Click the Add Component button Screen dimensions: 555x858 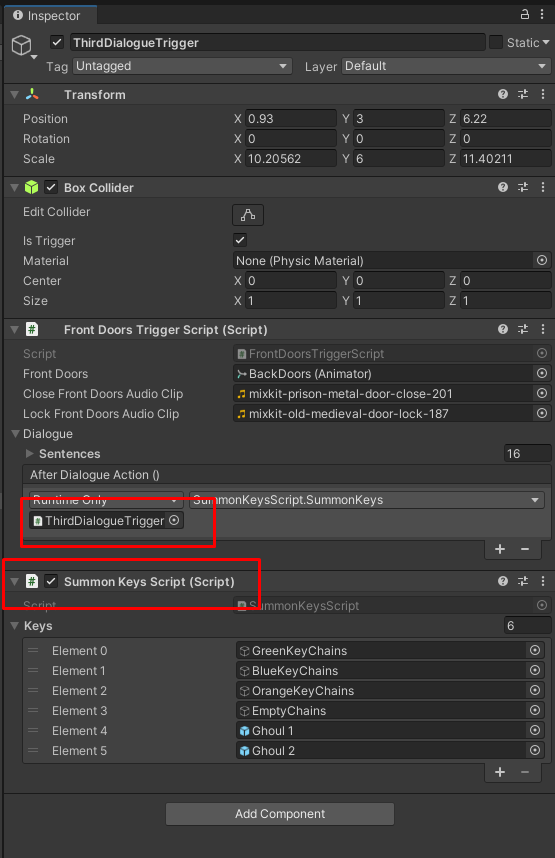(x=280, y=814)
